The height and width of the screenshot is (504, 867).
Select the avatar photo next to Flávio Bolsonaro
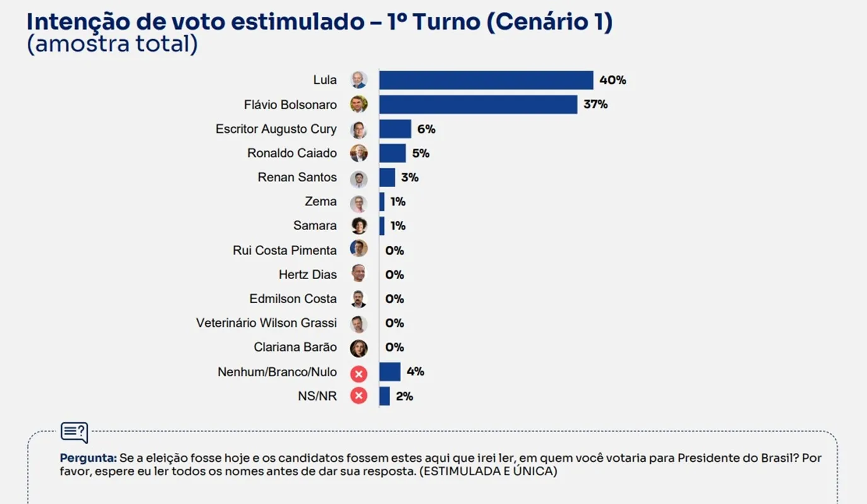pos(359,104)
